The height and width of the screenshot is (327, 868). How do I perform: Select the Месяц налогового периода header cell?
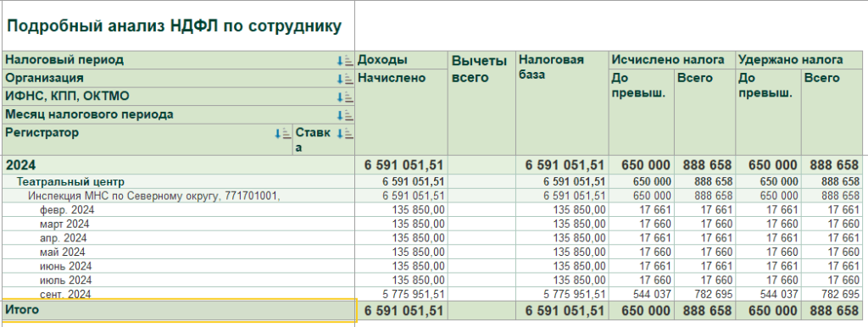178,115
